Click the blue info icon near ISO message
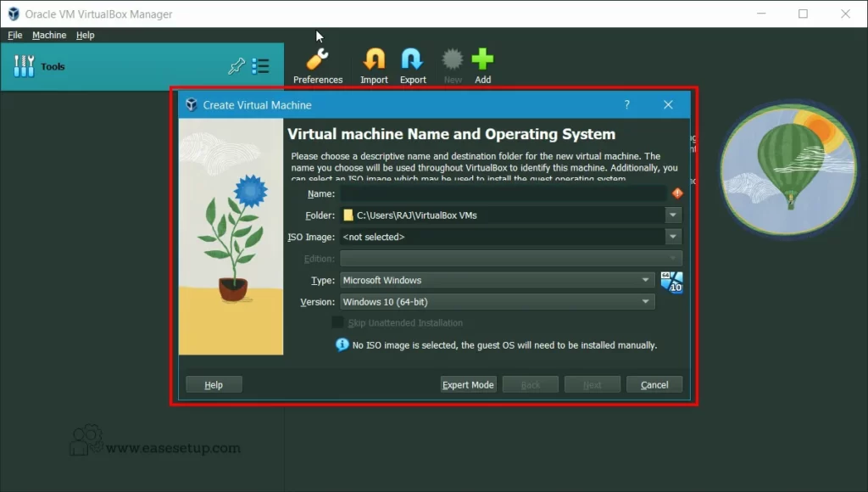This screenshot has height=492, width=868. click(x=342, y=344)
